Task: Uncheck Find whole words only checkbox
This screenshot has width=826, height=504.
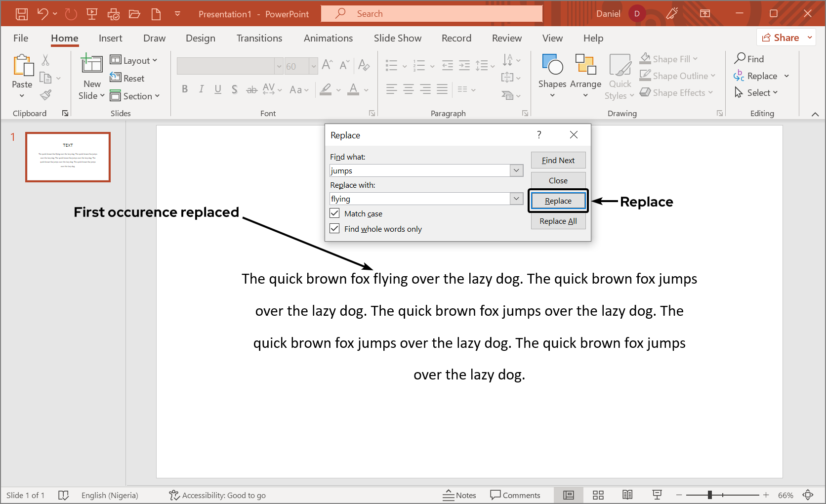Action: [x=335, y=229]
